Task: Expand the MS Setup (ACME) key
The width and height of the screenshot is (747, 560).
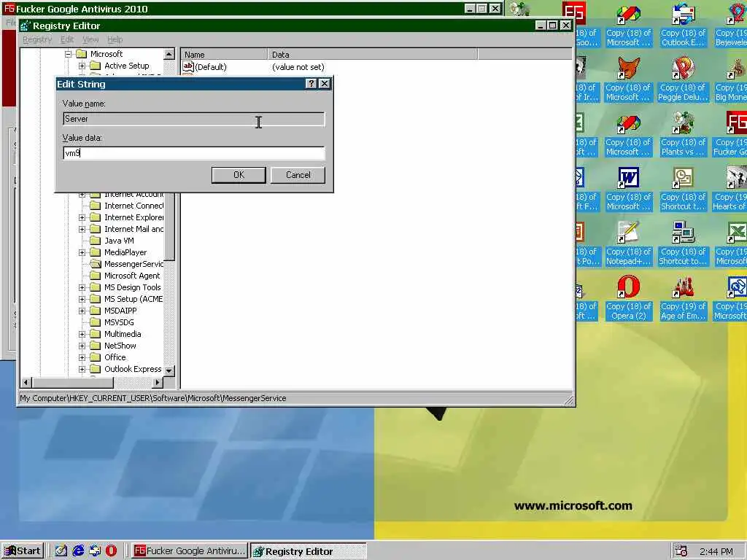Action: pyautogui.click(x=82, y=299)
